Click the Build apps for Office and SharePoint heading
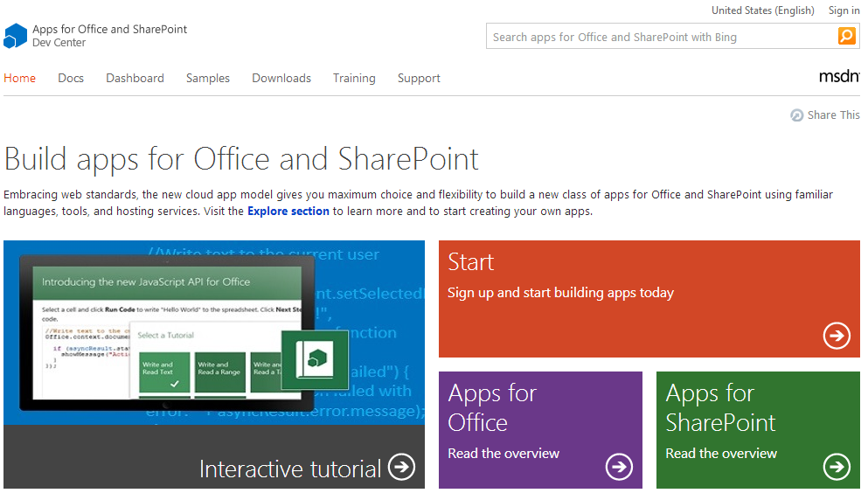Screen dimensions: 868x500 [240, 159]
